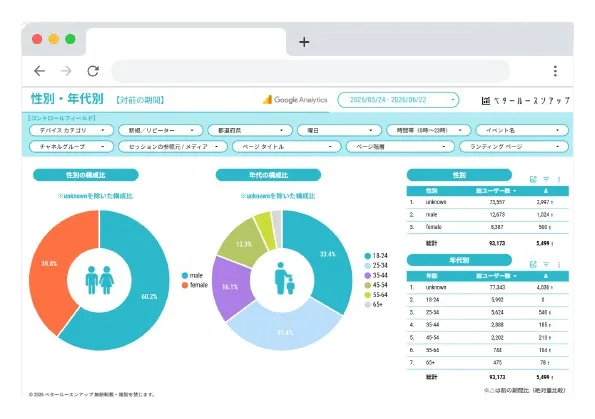The height and width of the screenshot is (419, 595).
Task: Click the 性別 column header in gender table
Action: [x=431, y=191]
